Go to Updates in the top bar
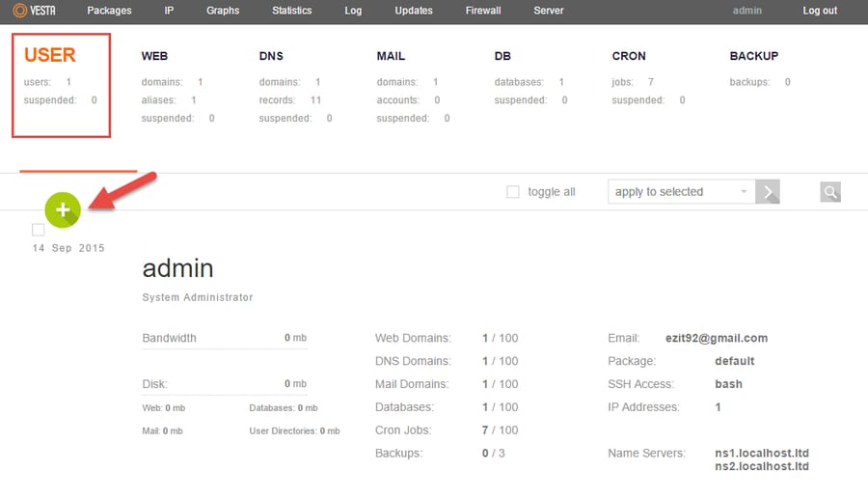The width and height of the screenshot is (868, 499). point(414,11)
